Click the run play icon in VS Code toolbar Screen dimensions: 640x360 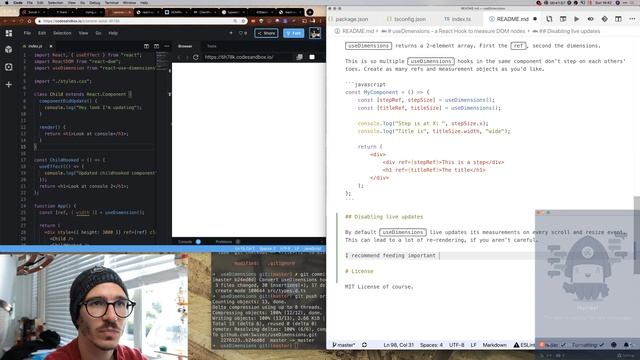pos(576,19)
